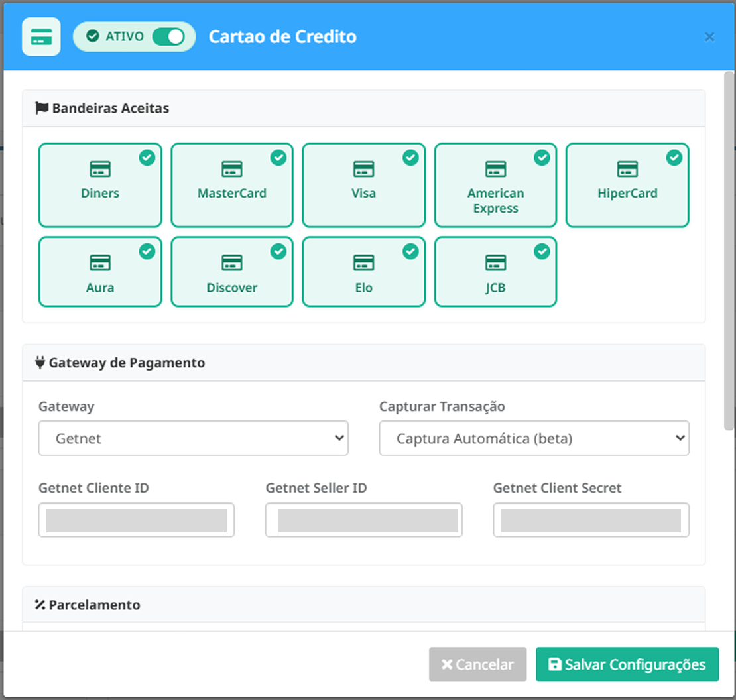Click the Cartao de Credito title
The height and width of the screenshot is (700, 736).
(282, 36)
